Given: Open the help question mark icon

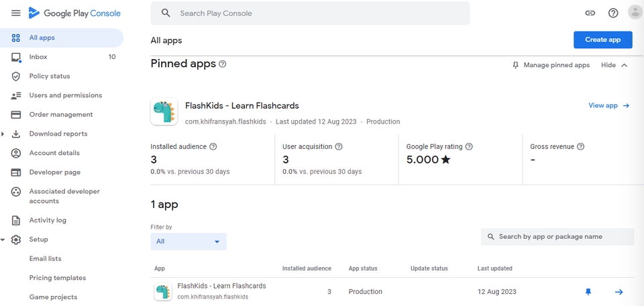Looking at the screenshot, I should click(613, 13).
